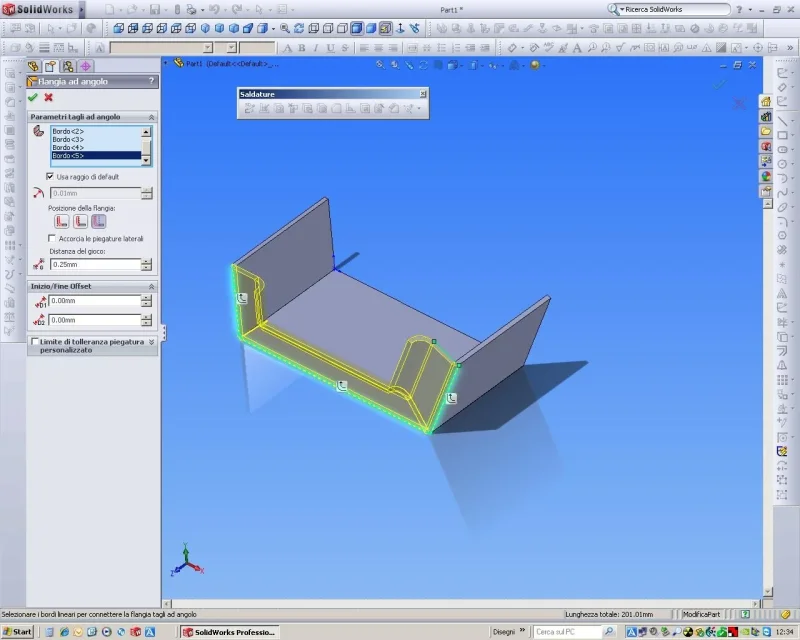Expand the SolidWorks menu arrow
This screenshot has width=800, height=640.
tap(81, 9)
